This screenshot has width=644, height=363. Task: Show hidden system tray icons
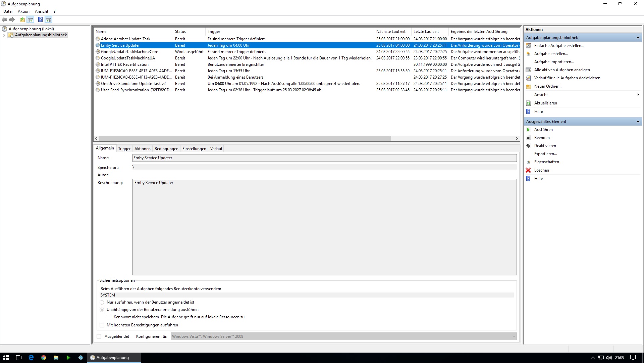click(x=593, y=358)
